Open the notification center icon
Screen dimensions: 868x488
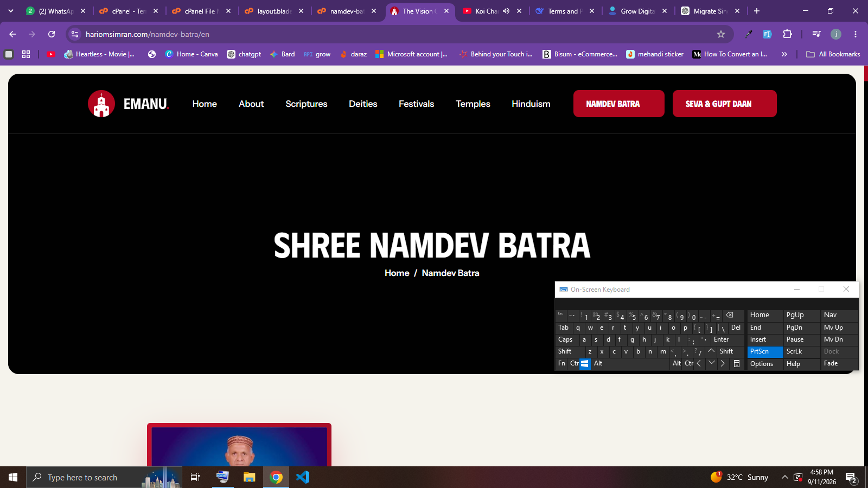(851, 478)
